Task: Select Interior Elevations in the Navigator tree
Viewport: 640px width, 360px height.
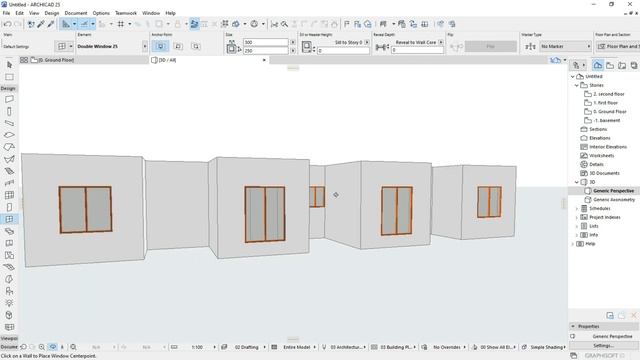Action: click(608, 147)
